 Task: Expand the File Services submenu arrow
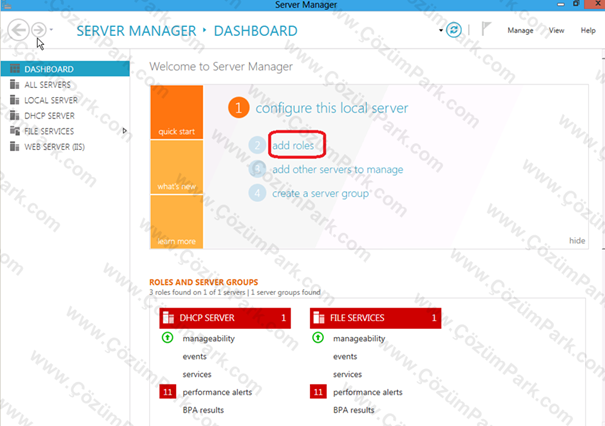(124, 131)
